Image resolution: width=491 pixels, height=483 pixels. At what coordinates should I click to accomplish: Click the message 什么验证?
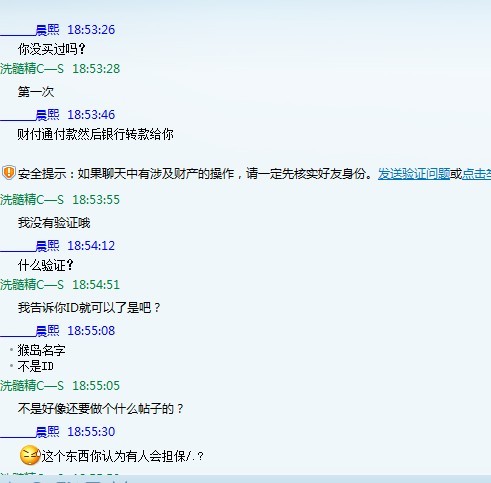click(46, 265)
